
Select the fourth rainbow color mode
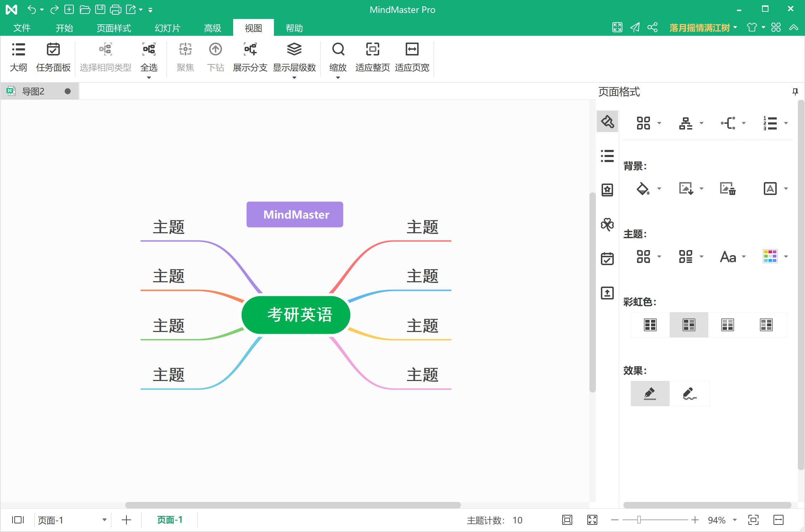766,325
